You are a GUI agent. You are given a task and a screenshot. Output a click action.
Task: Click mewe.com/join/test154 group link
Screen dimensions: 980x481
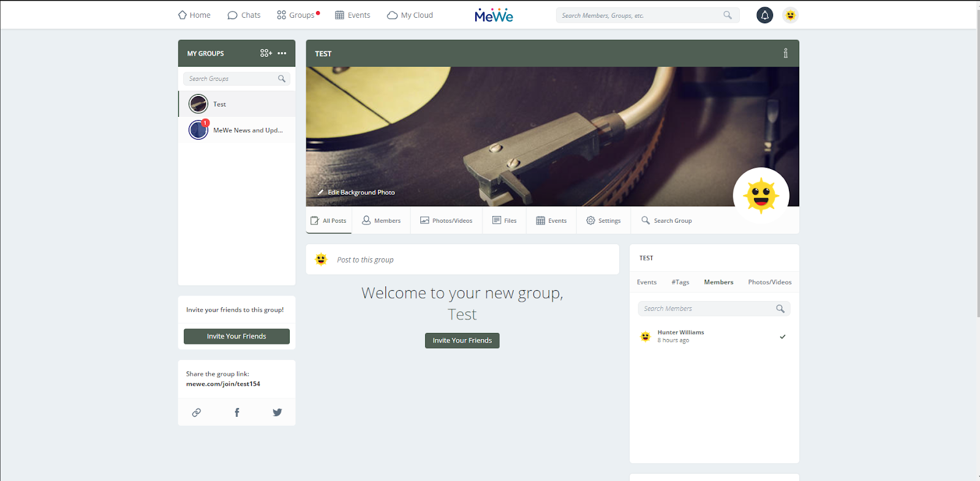(x=223, y=384)
